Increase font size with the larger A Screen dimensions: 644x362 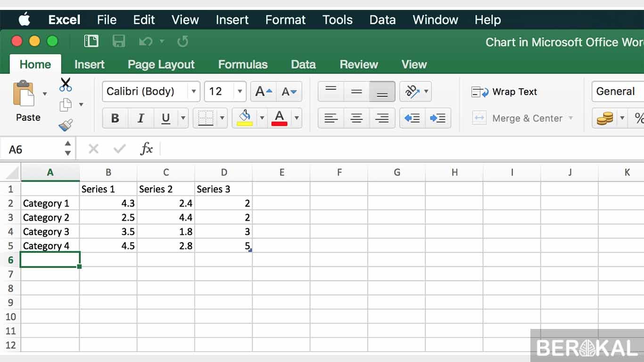point(263,91)
